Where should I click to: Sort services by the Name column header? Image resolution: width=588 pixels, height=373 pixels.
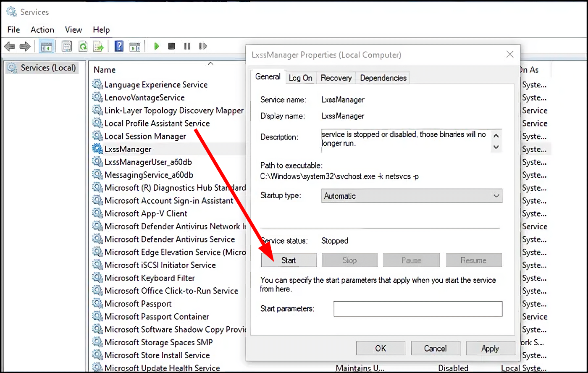coord(105,70)
